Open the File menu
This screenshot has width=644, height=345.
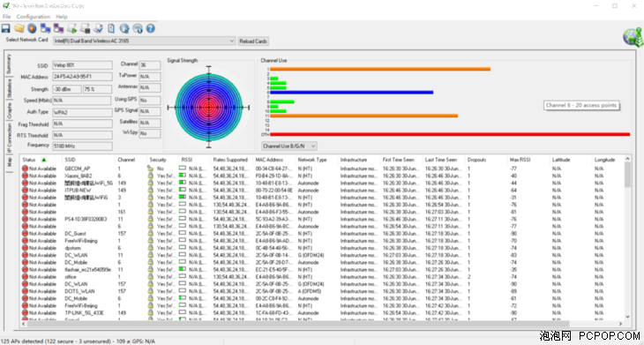[x=6, y=17]
